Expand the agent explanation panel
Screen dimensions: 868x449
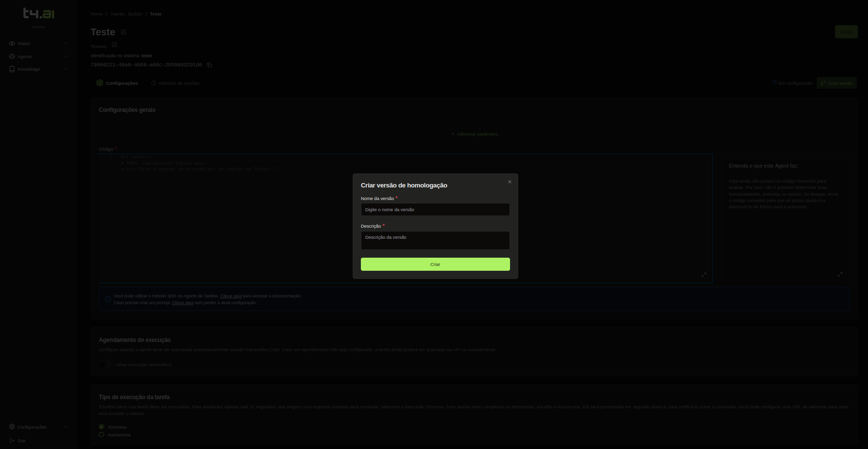tap(840, 274)
